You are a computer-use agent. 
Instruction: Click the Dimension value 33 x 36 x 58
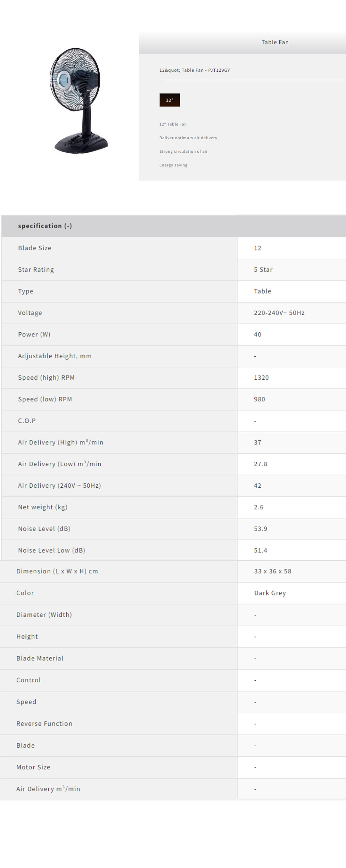tap(273, 571)
